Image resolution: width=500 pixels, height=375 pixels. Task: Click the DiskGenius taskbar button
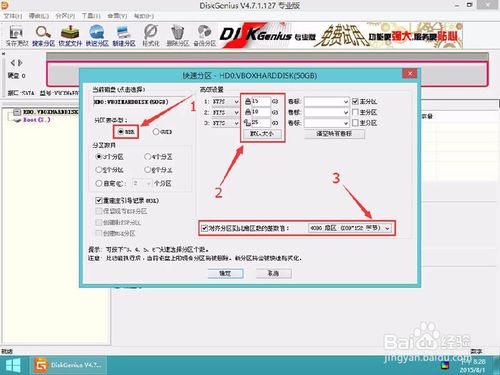point(68,365)
